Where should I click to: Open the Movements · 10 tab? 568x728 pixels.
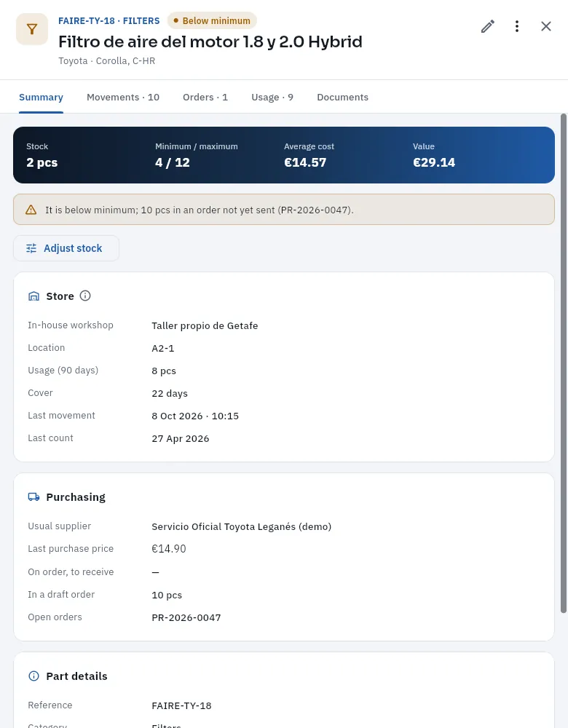pyautogui.click(x=123, y=97)
